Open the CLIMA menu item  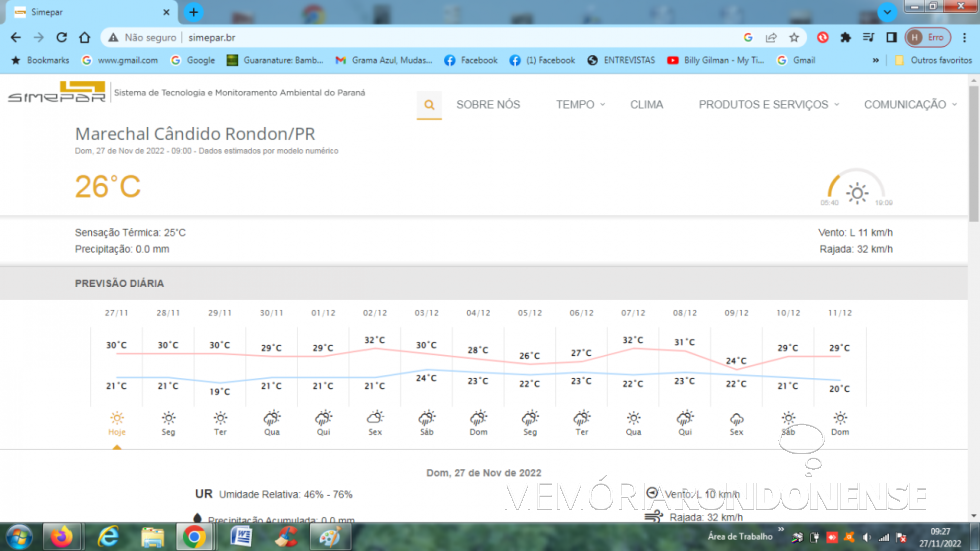pos(646,105)
